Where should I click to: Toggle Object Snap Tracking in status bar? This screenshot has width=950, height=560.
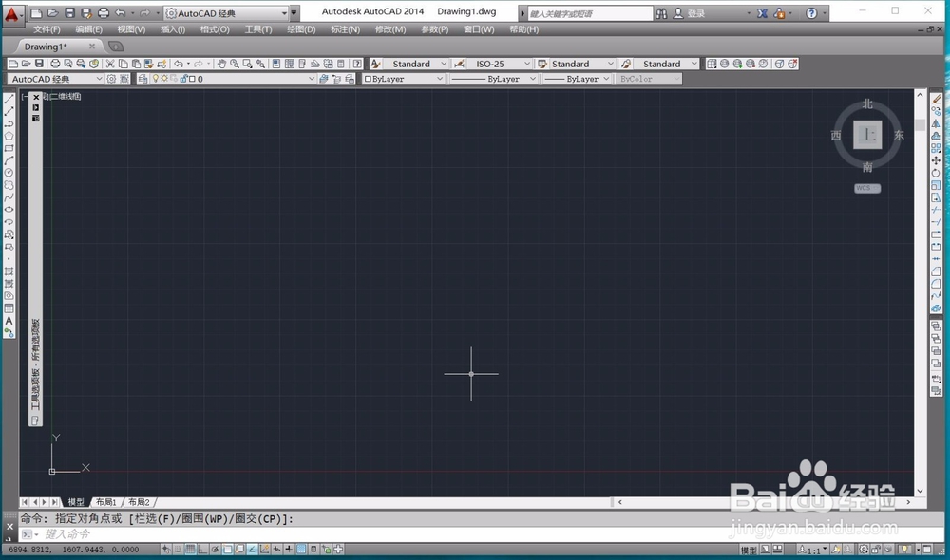coord(252,550)
